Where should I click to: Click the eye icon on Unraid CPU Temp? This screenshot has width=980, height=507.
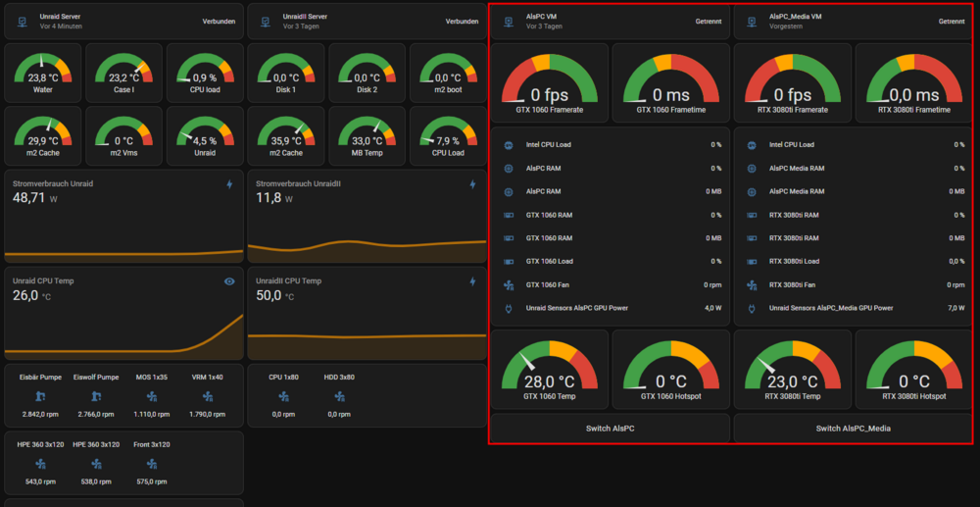(x=229, y=281)
